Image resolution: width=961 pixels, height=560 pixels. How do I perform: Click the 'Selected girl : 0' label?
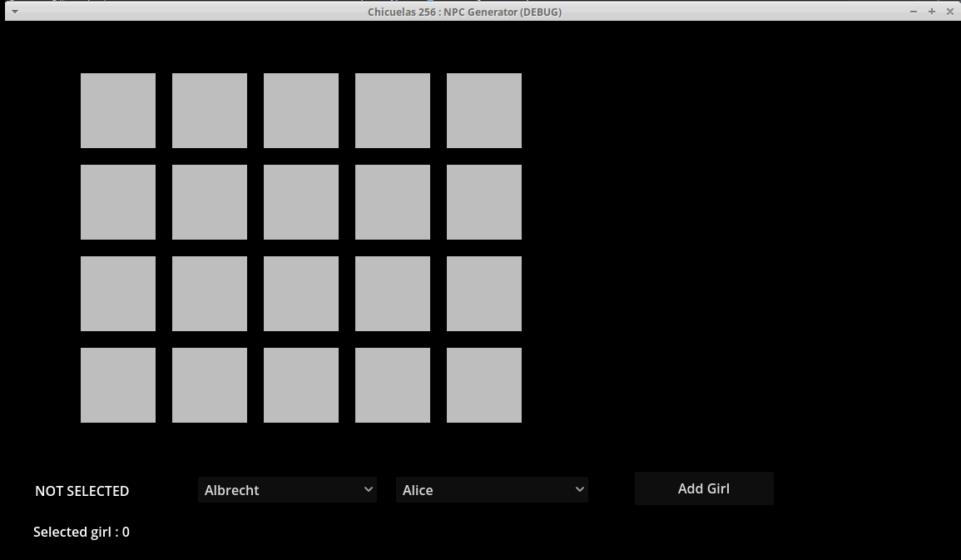coord(82,532)
